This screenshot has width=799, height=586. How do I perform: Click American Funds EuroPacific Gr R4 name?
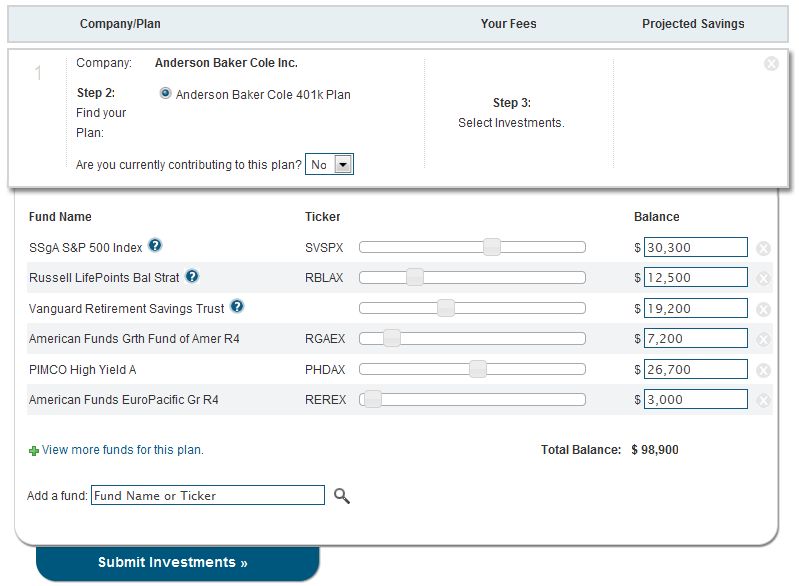tap(124, 399)
